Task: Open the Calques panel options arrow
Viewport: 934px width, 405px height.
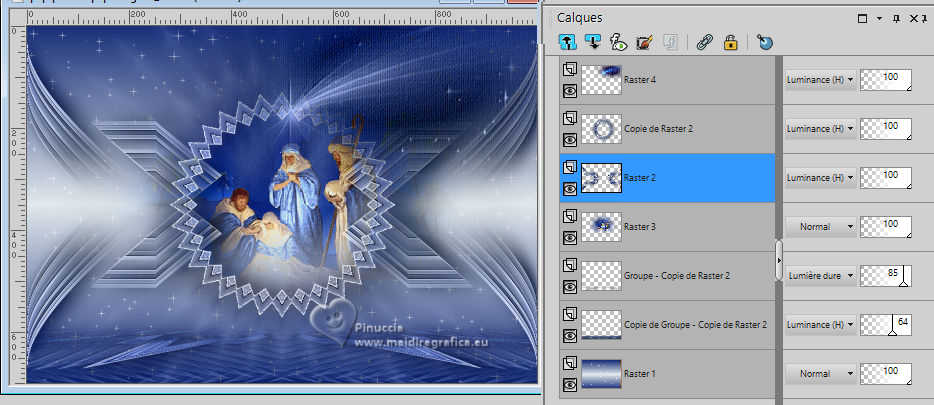Action: (x=879, y=18)
